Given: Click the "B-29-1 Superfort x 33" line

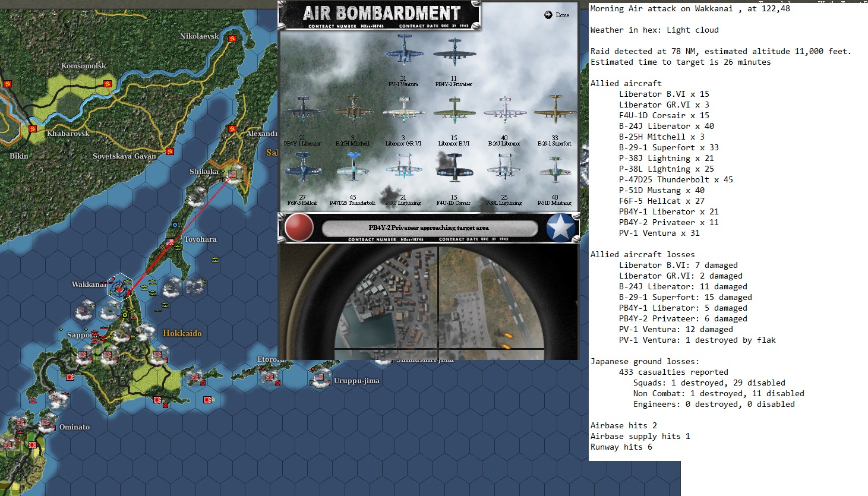Looking at the screenshot, I should click(x=669, y=148).
